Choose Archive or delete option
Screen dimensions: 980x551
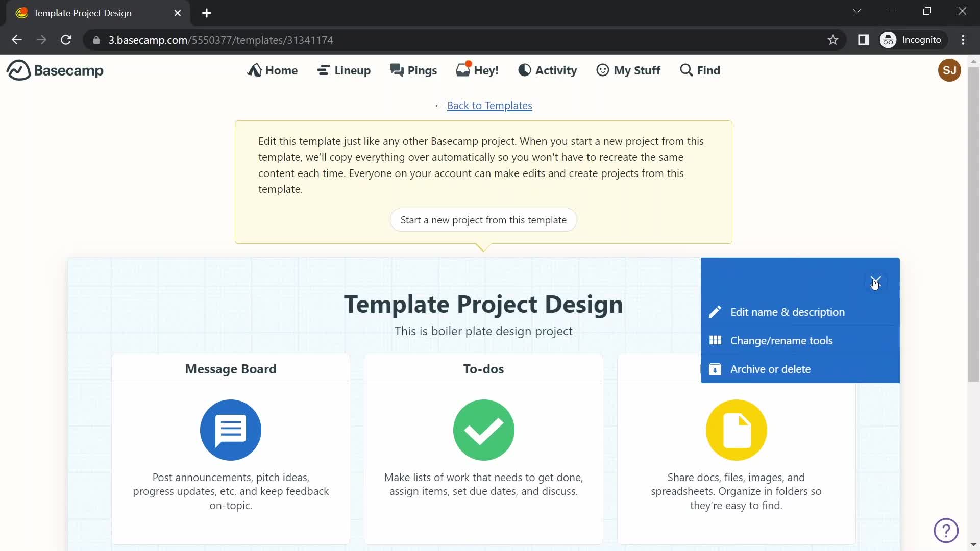[x=800, y=369]
